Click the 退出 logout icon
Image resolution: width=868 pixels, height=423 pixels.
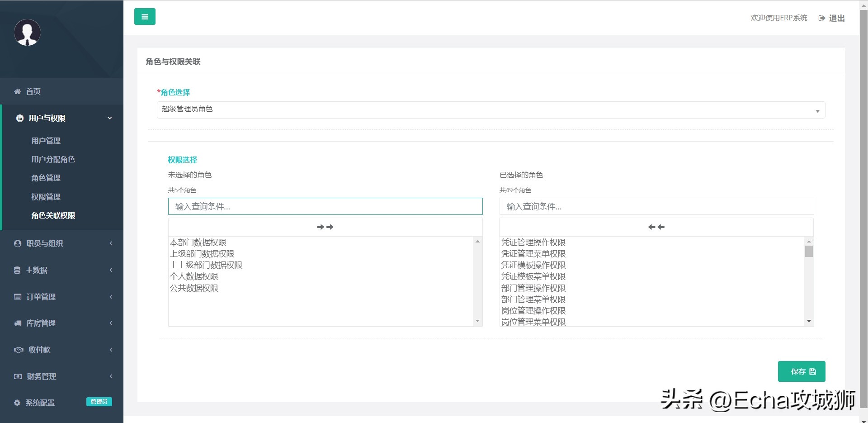coord(822,18)
